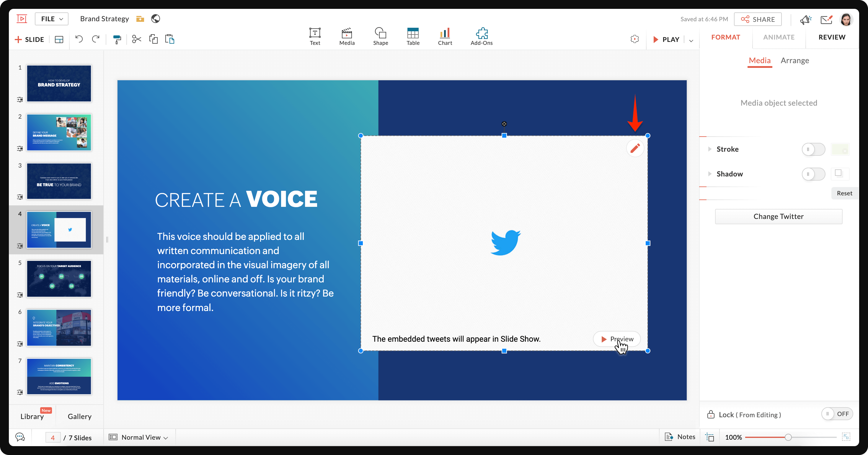Switch to the ANIMATE tab
This screenshot has width=868, height=455.
click(779, 37)
